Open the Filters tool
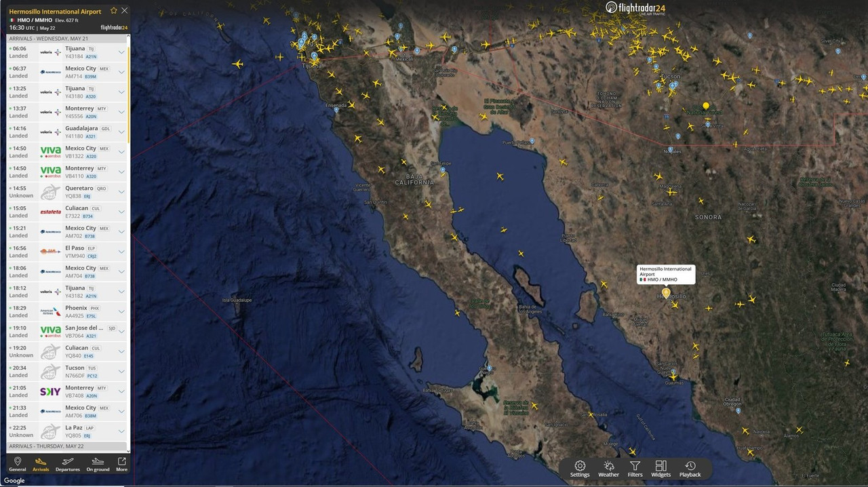868x487 pixels. 635,469
